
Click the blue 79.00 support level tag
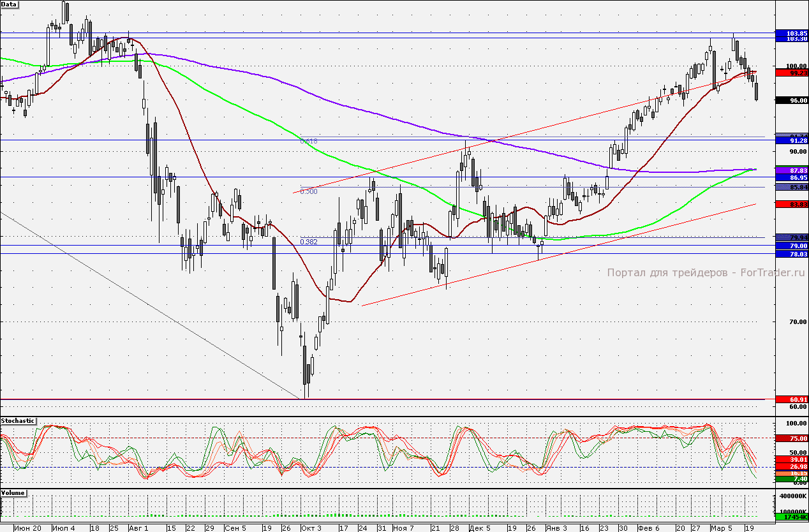pos(790,246)
